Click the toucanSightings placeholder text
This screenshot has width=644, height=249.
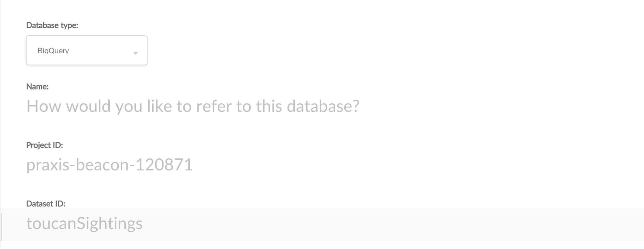(84, 223)
